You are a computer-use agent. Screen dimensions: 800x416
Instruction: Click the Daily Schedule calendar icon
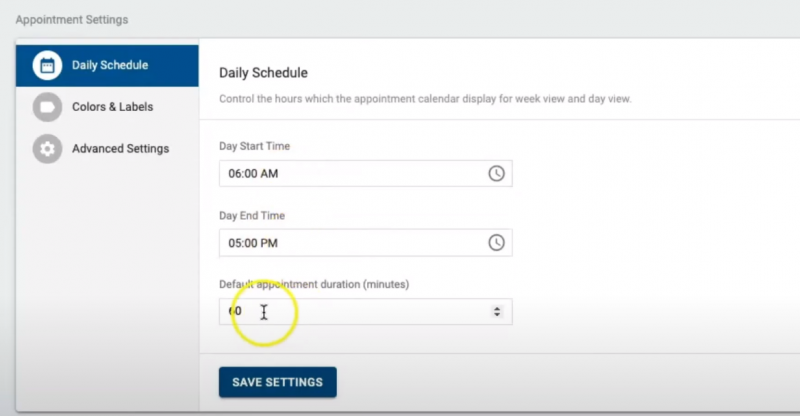tap(47, 66)
